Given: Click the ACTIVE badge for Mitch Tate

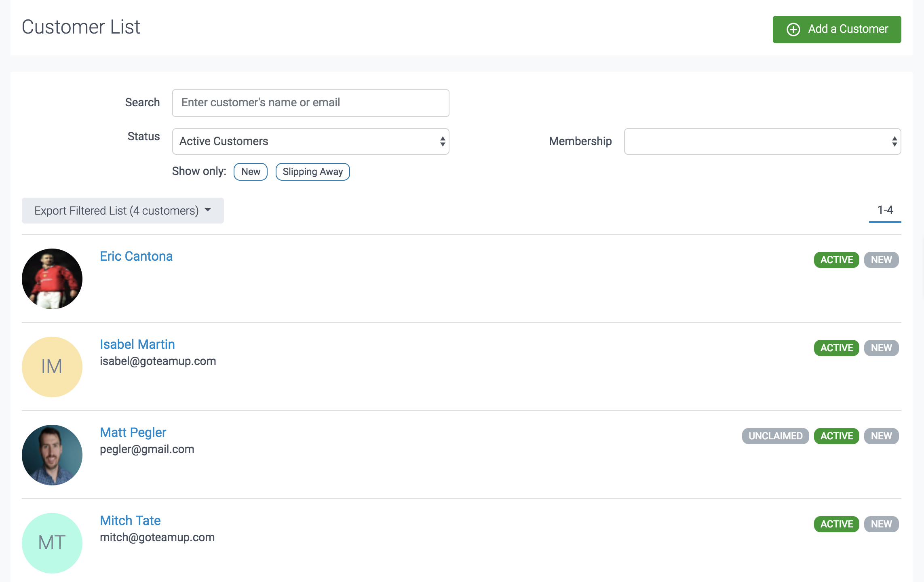Looking at the screenshot, I should 836,524.
